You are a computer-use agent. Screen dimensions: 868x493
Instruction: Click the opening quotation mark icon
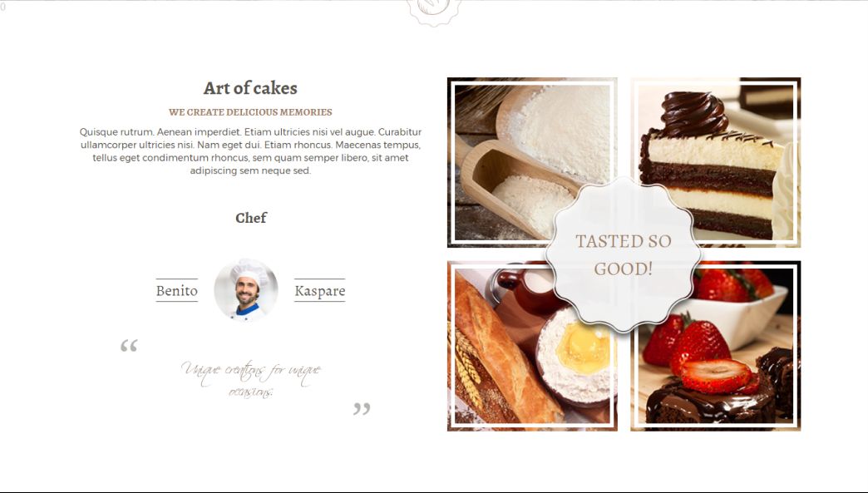[129, 346]
